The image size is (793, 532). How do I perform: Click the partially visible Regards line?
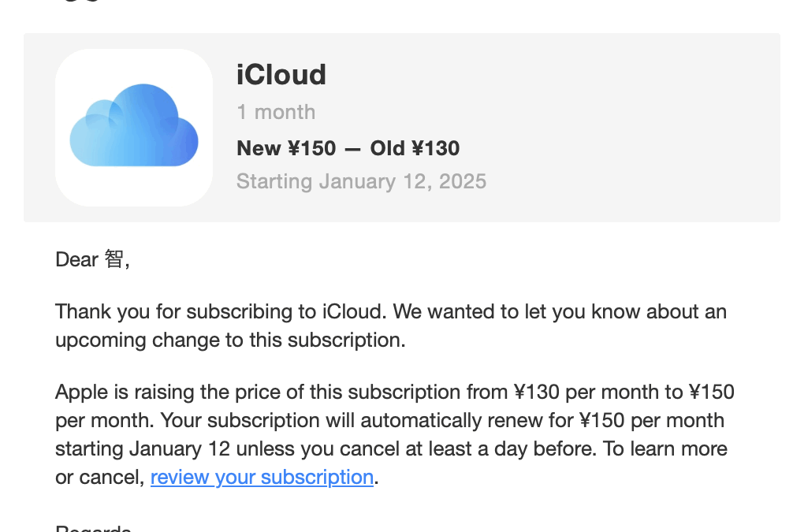tap(93, 528)
